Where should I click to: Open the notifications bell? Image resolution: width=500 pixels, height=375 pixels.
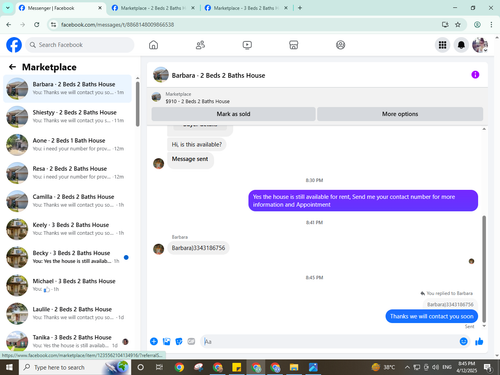pos(461,45)
